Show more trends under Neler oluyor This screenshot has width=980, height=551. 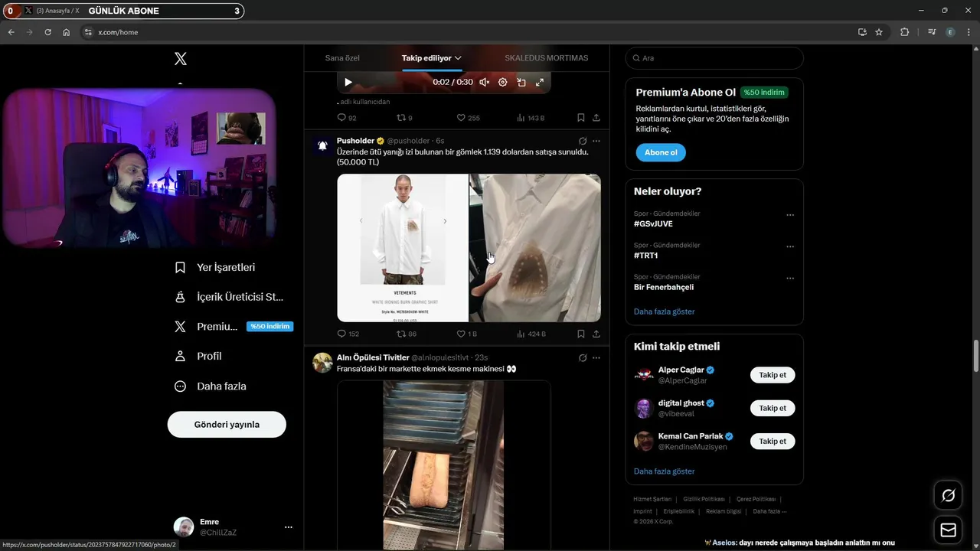pos(665,311)
